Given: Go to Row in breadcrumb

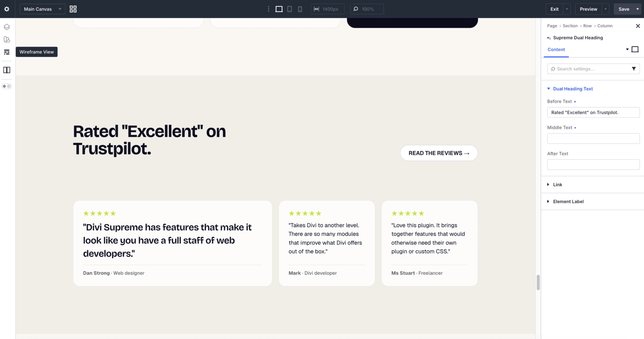Looking at the screenshot, I should [x=587, y=26].
